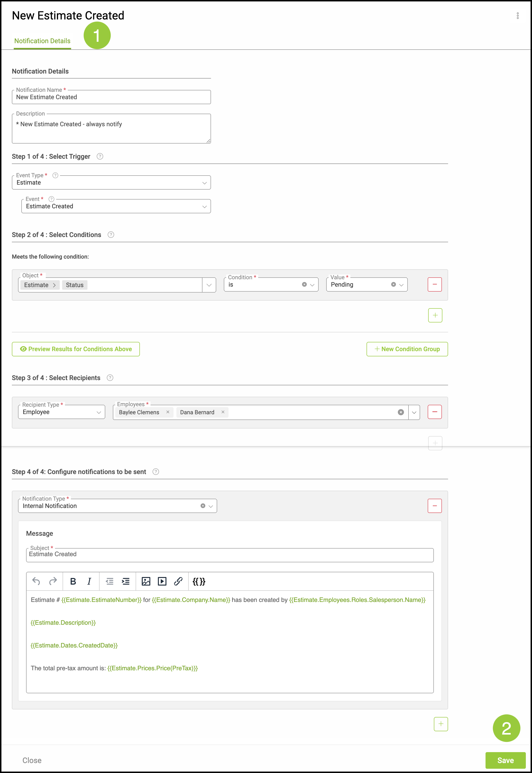532x773 pixels.
Task: Add a New Condition Group
Action: pos(407,349)
